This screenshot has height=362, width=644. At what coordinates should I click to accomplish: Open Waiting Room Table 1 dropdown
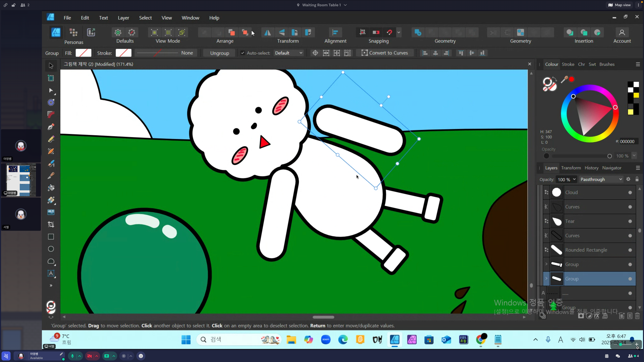[x=322, y=5]
